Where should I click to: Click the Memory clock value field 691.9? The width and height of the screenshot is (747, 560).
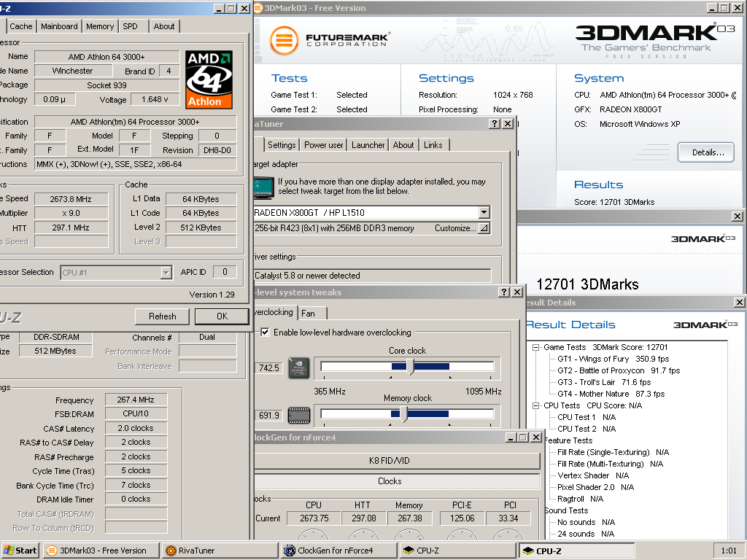click(269, 416)
